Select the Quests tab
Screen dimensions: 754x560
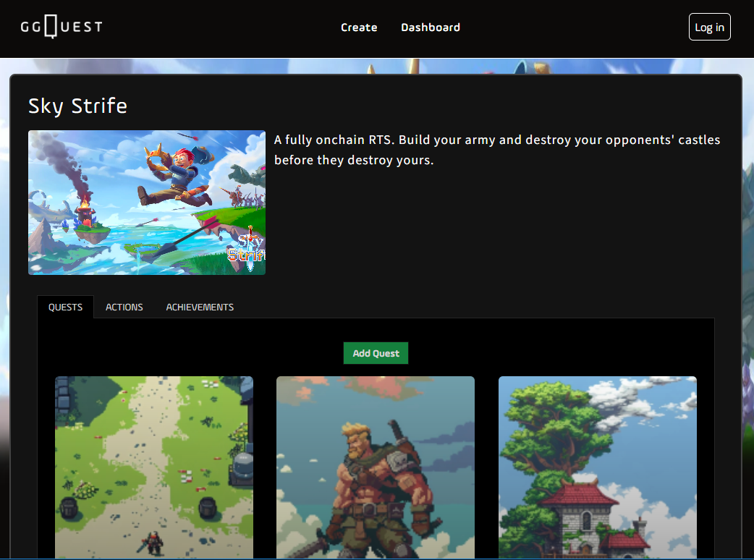click(x=65, y=307)
